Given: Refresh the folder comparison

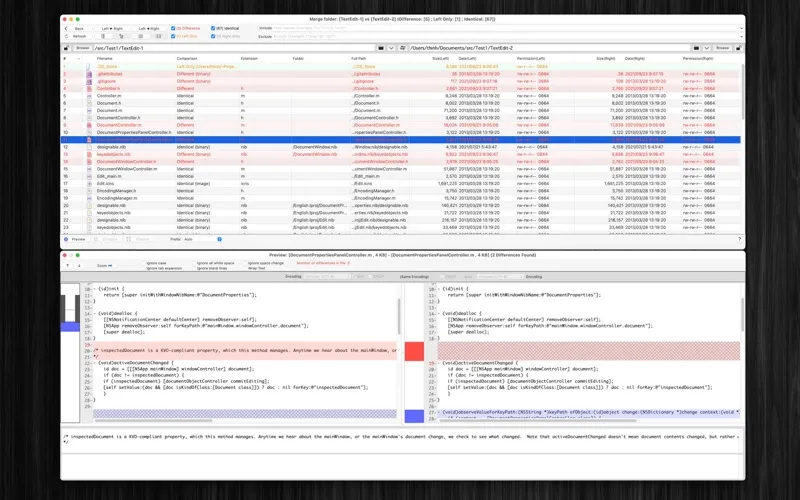Looking at the screenshot, I should (79, 36).
